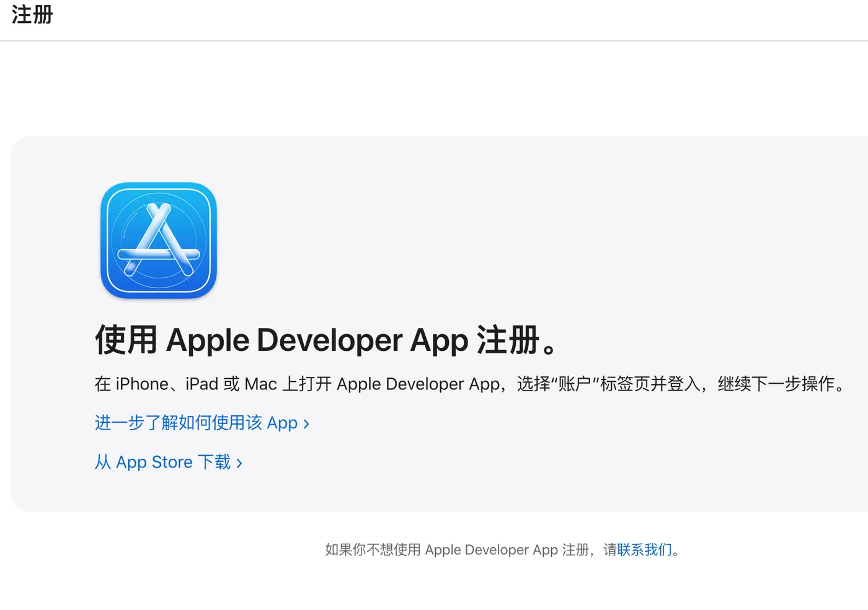Click the chevron after 进一步了解如何使用该 App
The image size is (868, 610).
coord(306,424)
